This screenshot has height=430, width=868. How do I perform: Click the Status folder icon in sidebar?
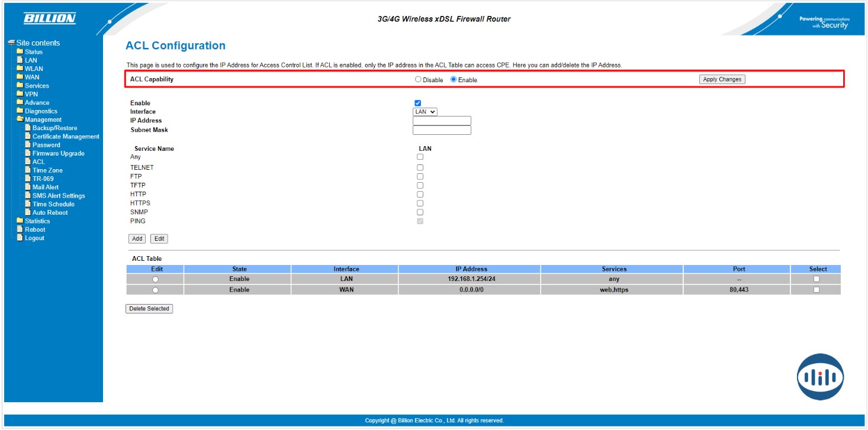(20, 51)
